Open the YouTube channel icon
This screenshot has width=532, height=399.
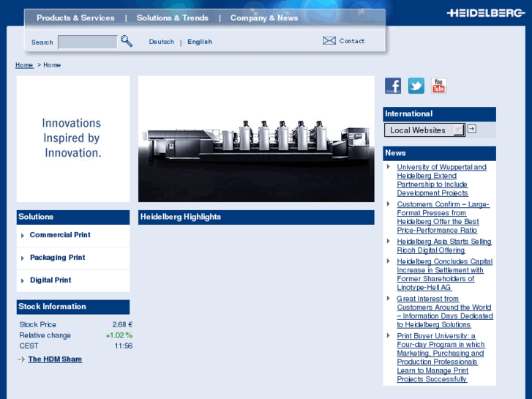coord(438,86)
